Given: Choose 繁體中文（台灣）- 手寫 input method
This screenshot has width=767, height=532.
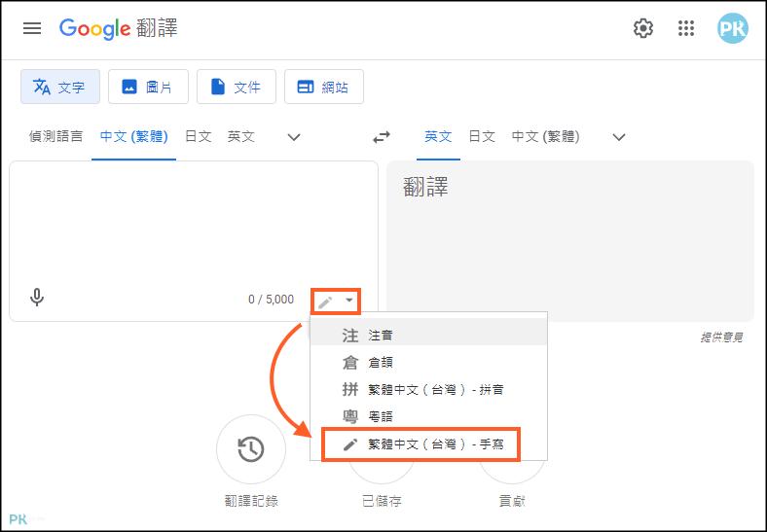Looking at the screenshot, I should [x=428, y=444].
